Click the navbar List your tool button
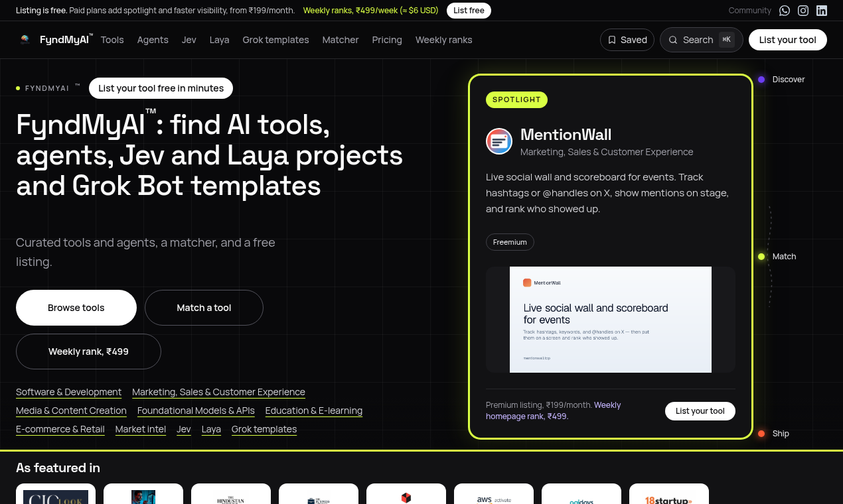Screen dimensions: 843x504 pos(788,40)
